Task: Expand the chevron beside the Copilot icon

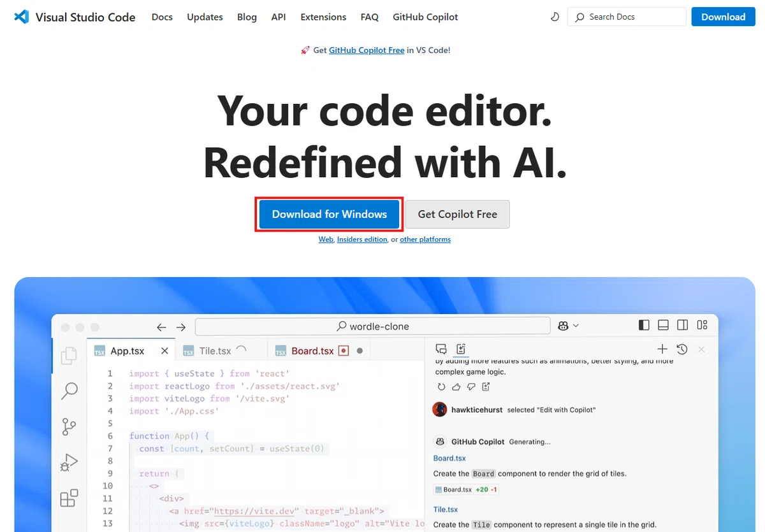Action: pos(576,326)
